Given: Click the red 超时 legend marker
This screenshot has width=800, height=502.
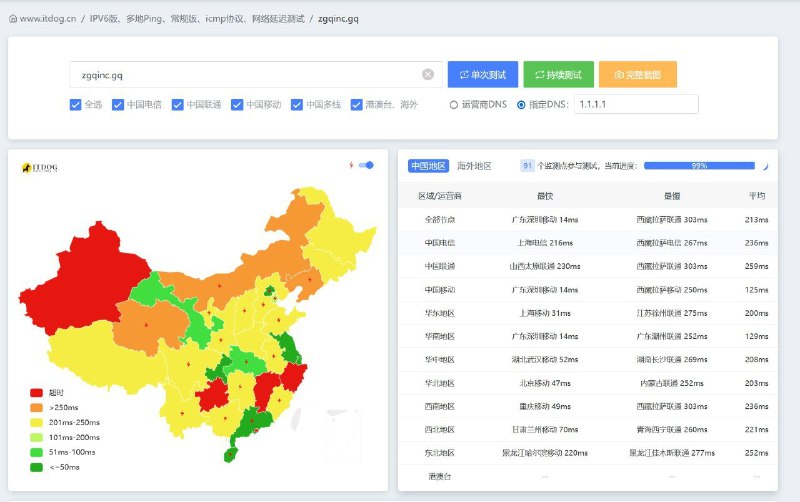Looking at the screenshot, I should (x=37, y=393).
